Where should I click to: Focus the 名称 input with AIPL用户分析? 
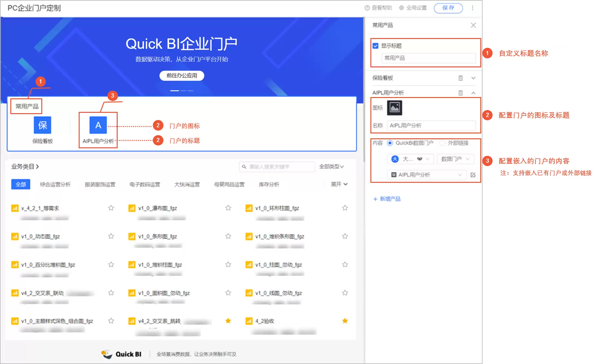coord(431,125)
